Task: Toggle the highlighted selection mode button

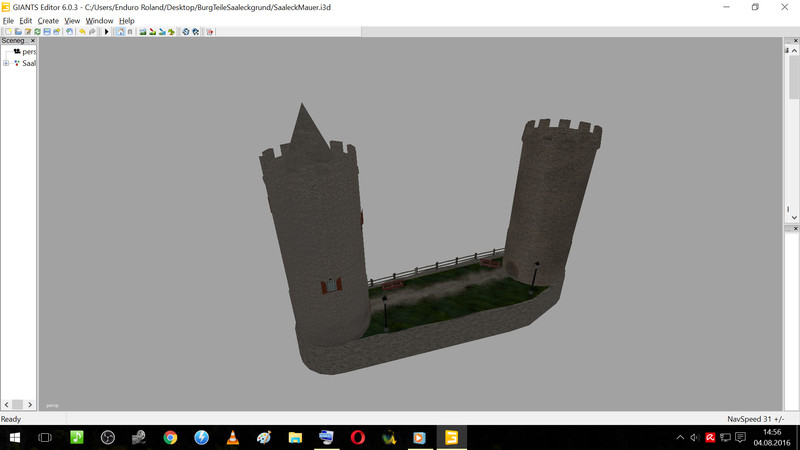Action: click(x=120, y=32)
